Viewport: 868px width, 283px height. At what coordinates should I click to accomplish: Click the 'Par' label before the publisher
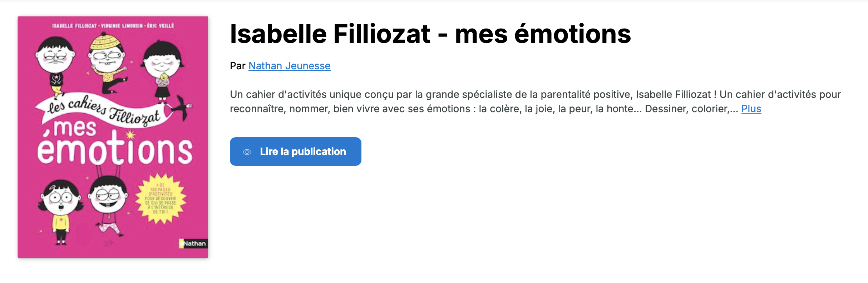[237, 66]
